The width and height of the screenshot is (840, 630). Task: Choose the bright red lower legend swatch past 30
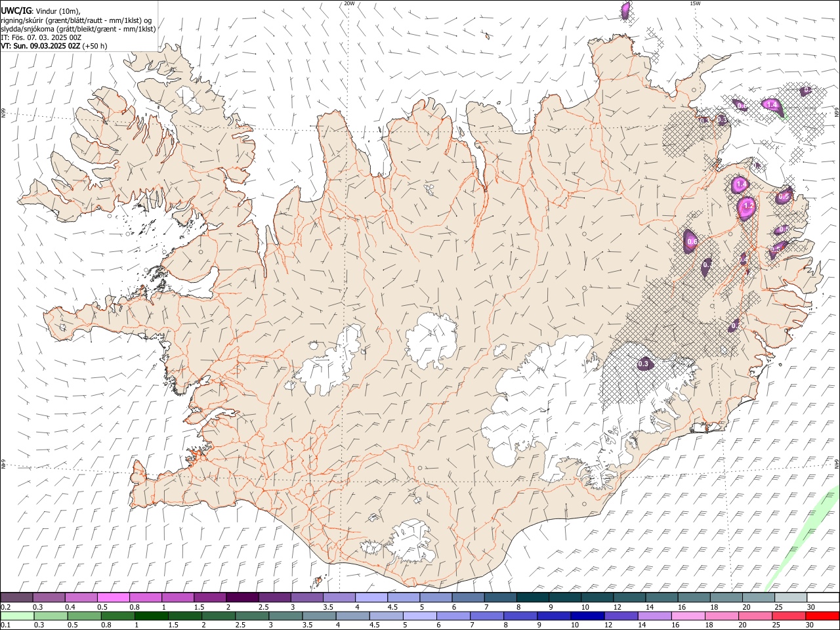click(x=822, y=616)
